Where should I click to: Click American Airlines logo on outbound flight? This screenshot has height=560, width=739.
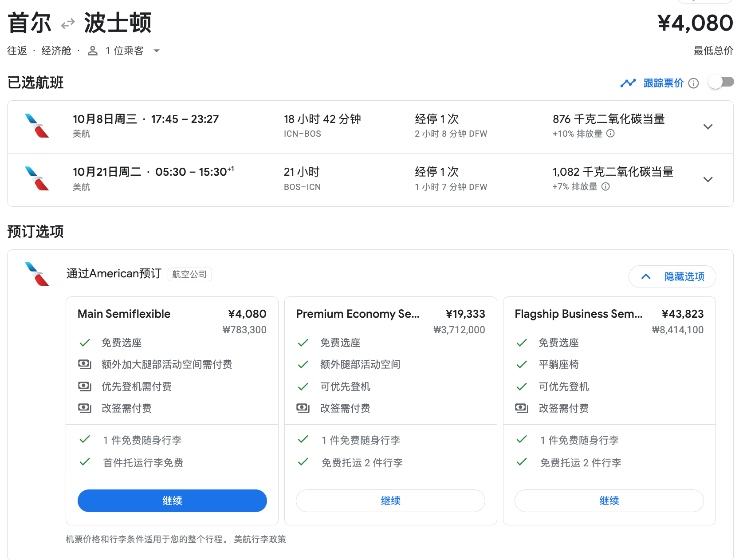click(37, 126)
